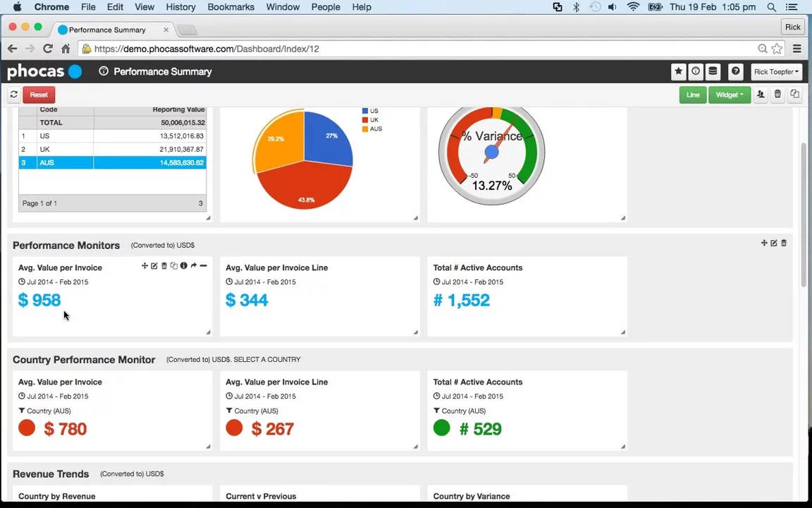Edit the Avg. Value per Invoice widget
812x508 pixels.
point(154,266)
